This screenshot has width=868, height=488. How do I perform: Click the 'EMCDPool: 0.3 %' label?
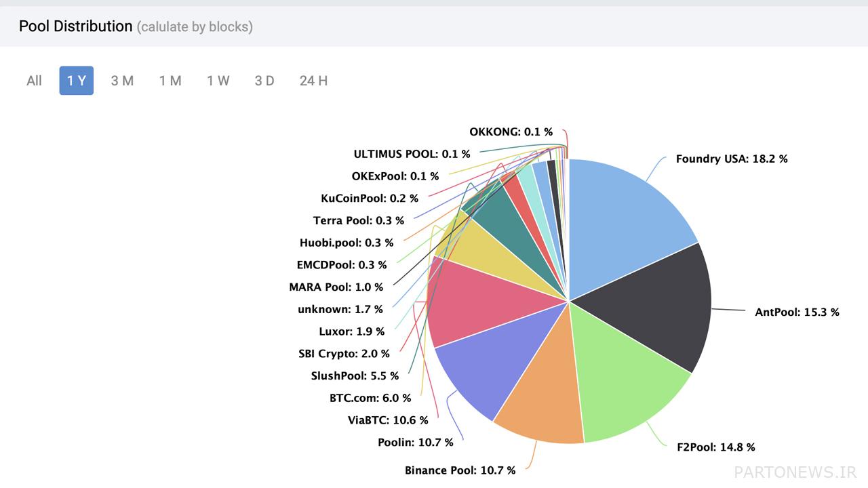pos(342,264)
